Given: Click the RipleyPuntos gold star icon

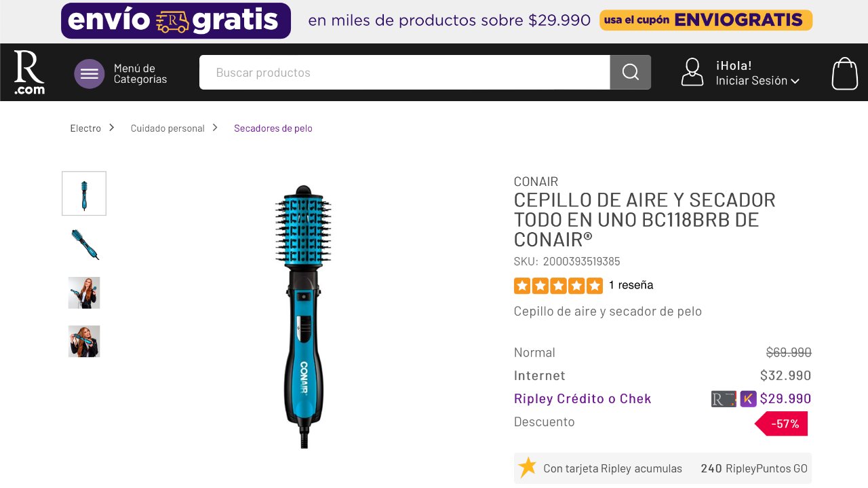Looking at the screenshot, I should tap(528, 467).
